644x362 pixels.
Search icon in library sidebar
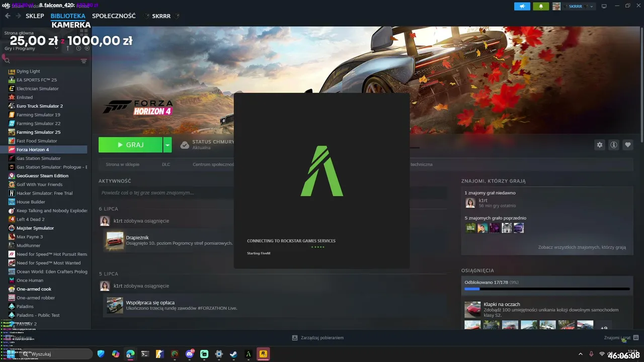(x=7, y=61)
